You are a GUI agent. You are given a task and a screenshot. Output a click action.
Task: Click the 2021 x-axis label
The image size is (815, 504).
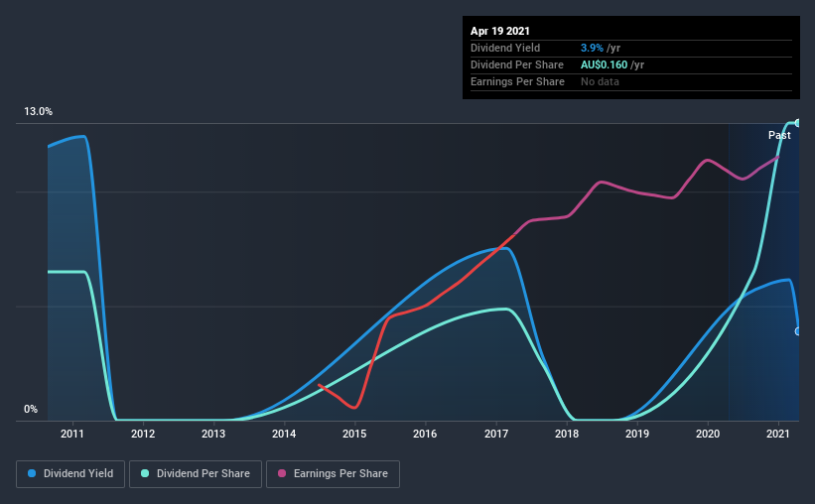tap(778, 434)
